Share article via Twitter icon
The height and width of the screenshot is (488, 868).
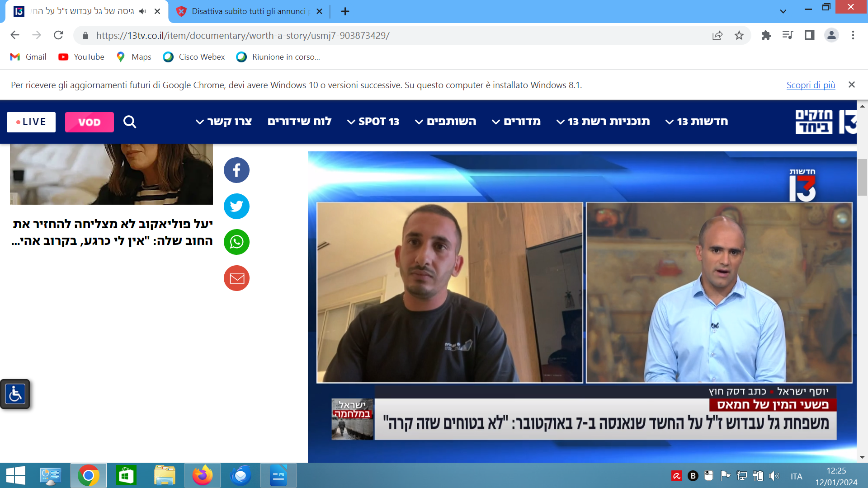(x=236, y=206)
